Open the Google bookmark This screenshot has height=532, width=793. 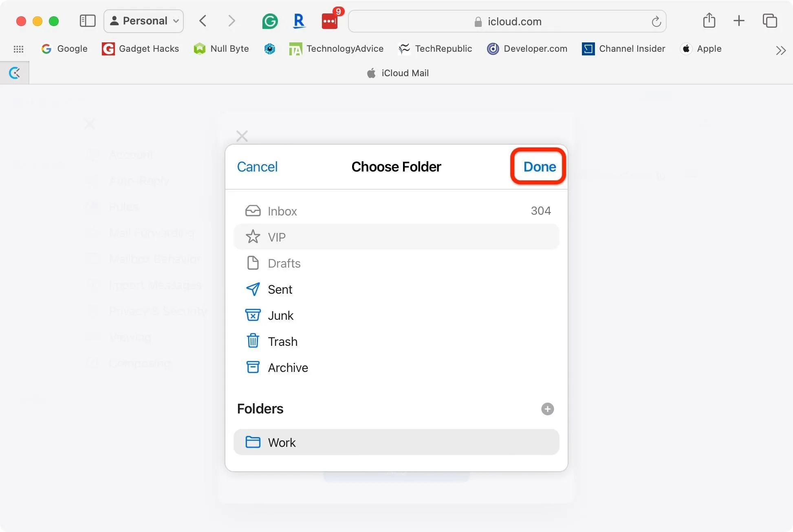click(64, 48)
